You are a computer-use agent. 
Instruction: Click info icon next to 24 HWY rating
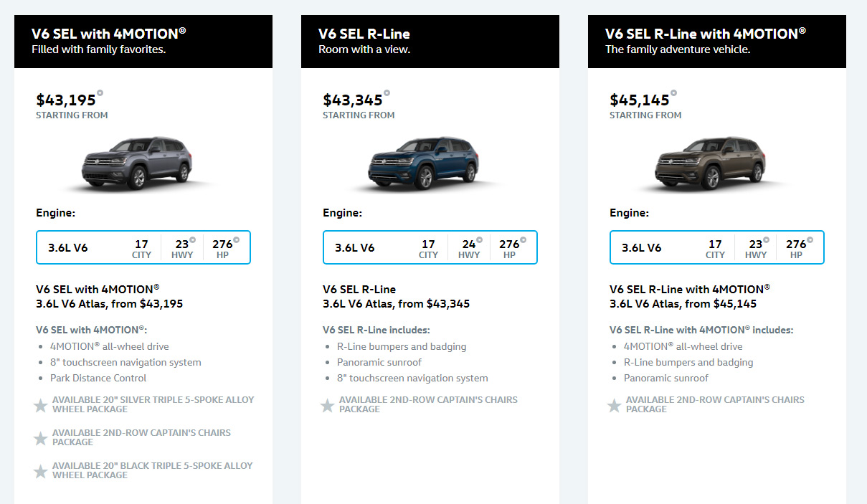tap(479, 240)
